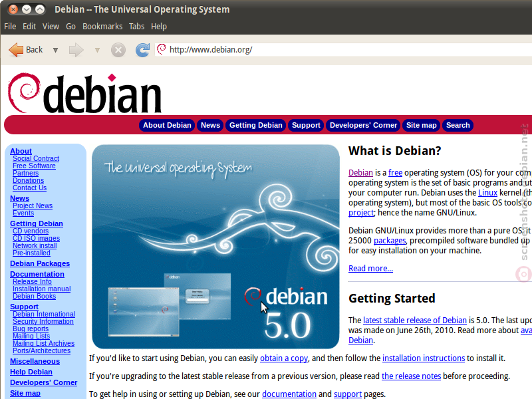Follow the installation instructions link
This screenshot has width=532, height=399.
tap(424, 358)
